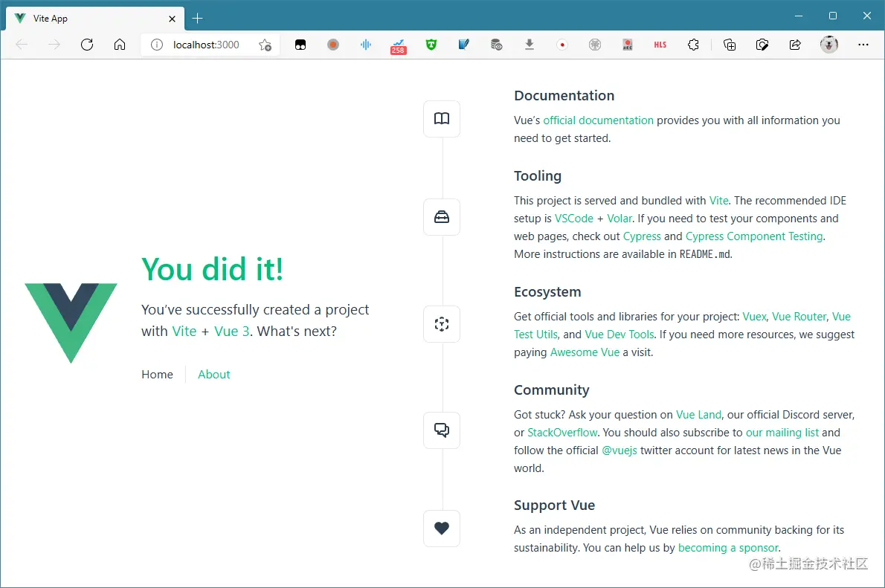Open the Vue 3 link under heading
885x588 pixels.
[231, 331]
